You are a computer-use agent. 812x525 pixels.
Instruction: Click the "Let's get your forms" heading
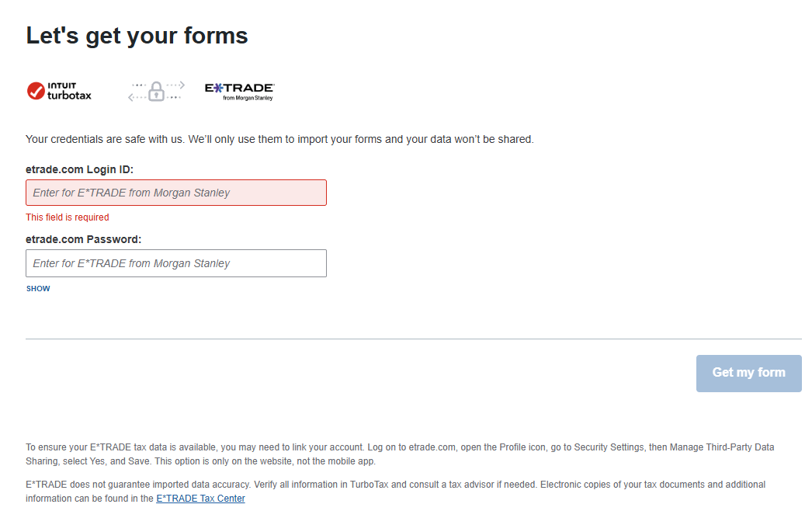pyautogui.click(x=137, y=36)
